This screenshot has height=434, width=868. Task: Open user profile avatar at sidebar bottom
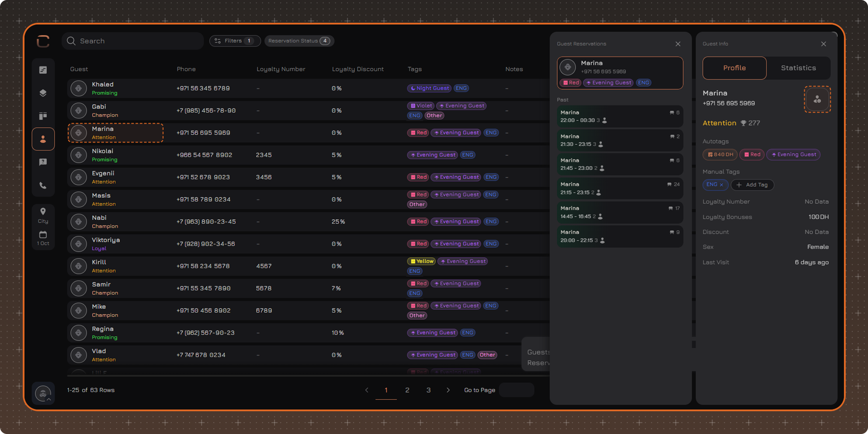tap(43, 393)
